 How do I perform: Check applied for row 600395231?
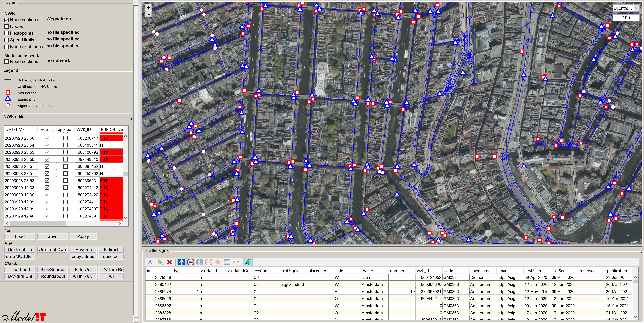[66, 181]
